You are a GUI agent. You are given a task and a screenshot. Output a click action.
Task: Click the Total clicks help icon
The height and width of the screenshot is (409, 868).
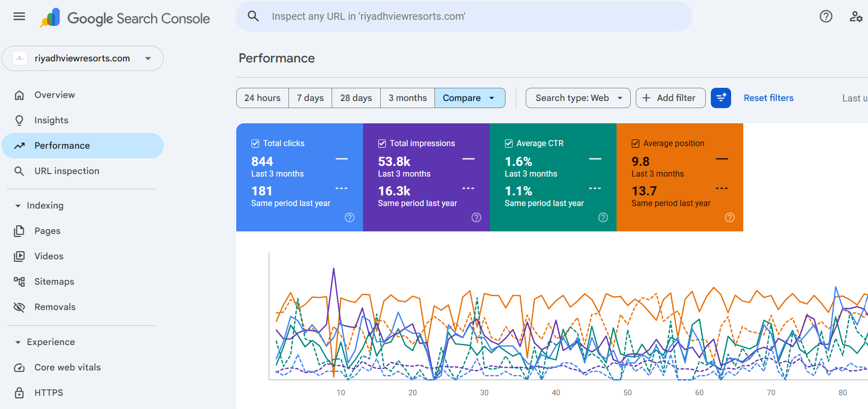(x=349, y=218)
